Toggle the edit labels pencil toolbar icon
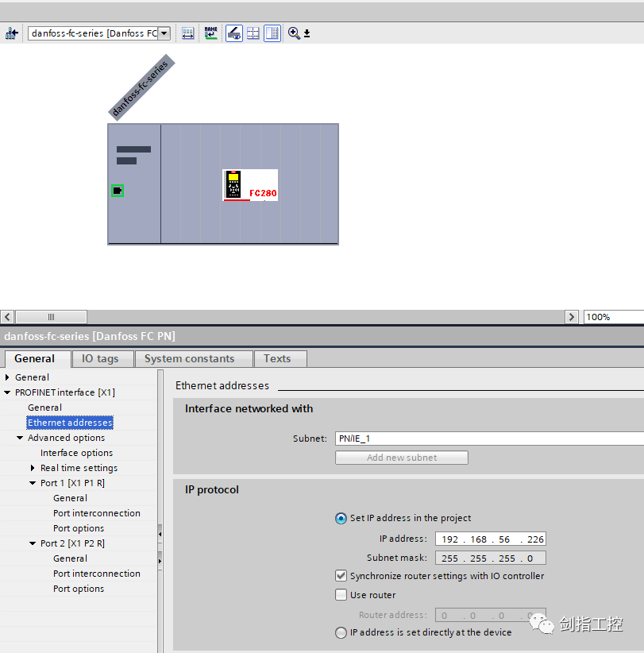This screenshot has height=653, width=644. point(233,33)
